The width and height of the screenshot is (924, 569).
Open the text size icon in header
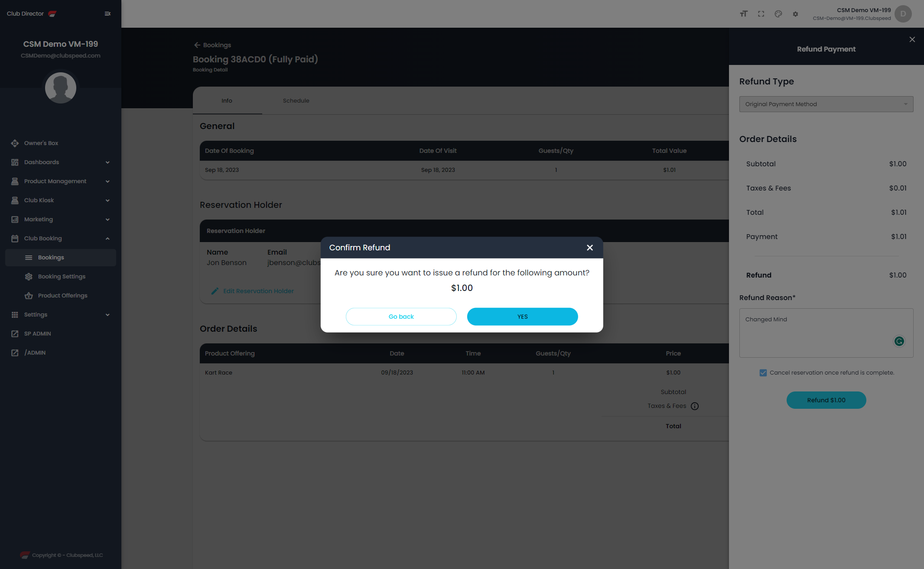click(x=744, y=14)
